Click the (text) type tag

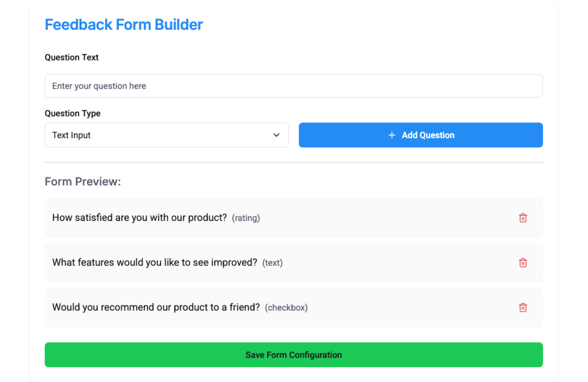(x=272, y=263)
